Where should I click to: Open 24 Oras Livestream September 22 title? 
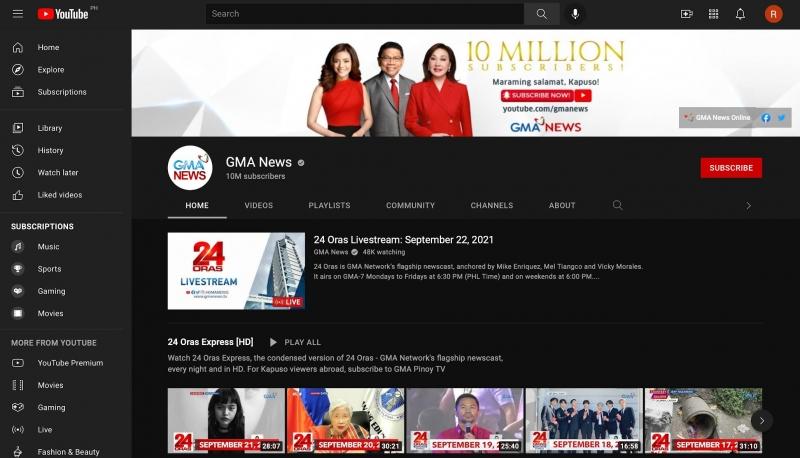pyautogui.click(x=404, y=240)
